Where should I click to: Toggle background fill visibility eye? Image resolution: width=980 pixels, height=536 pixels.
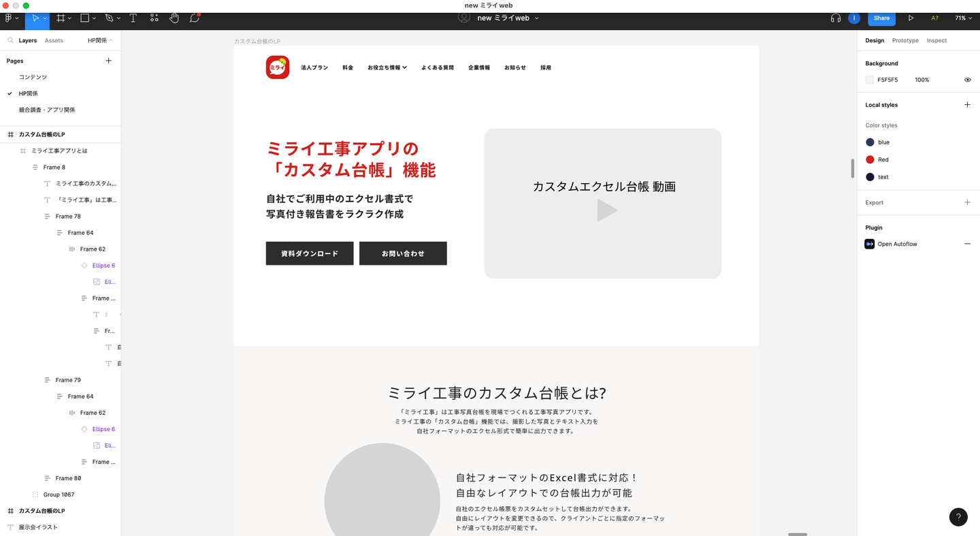(x=967, y=80)
